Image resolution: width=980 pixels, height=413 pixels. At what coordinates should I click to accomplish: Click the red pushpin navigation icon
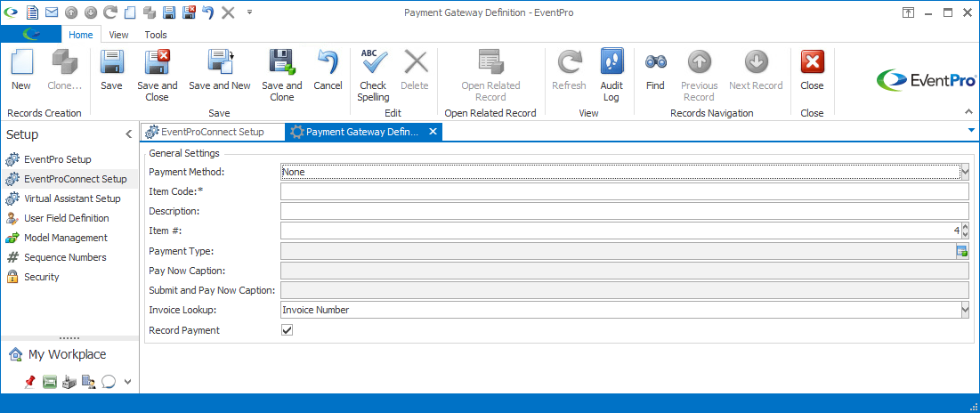[x=29, y=382]
